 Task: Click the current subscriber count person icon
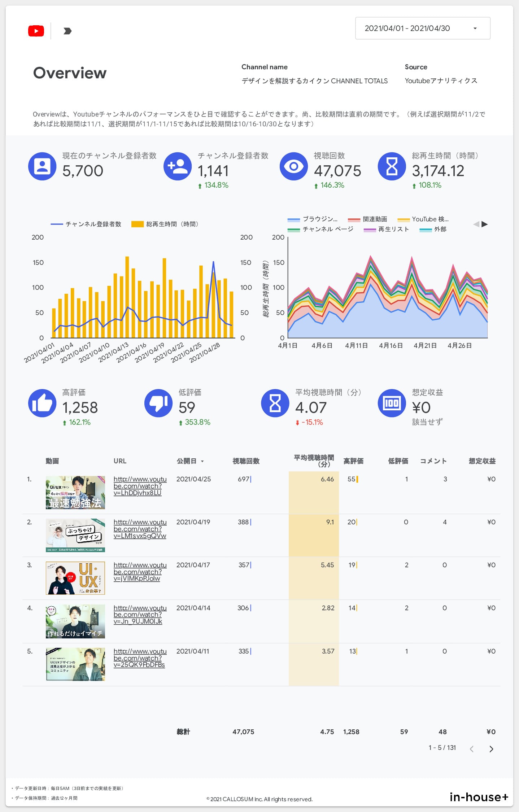(x=42, y=166)
